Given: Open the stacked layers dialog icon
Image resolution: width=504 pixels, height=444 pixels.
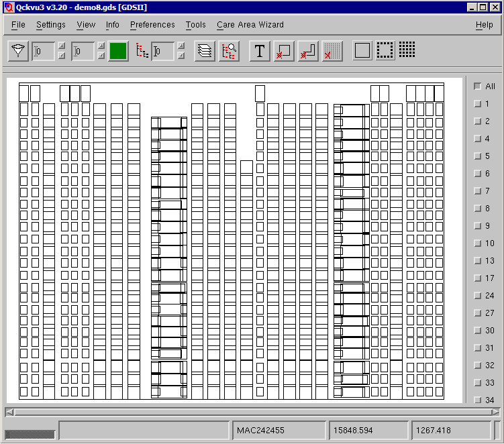Looking at the screenshot, I should 205,51.
